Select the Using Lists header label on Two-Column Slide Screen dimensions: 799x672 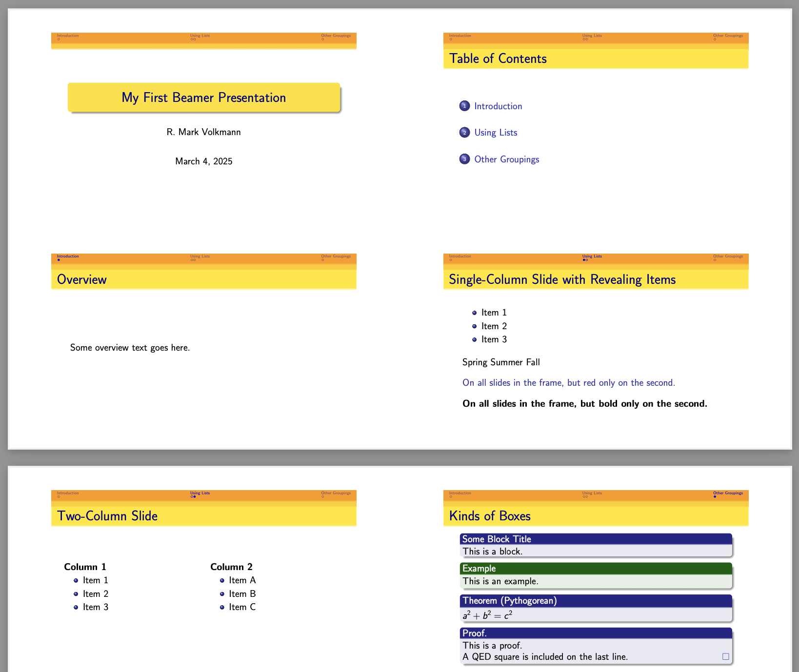point(200,493)
